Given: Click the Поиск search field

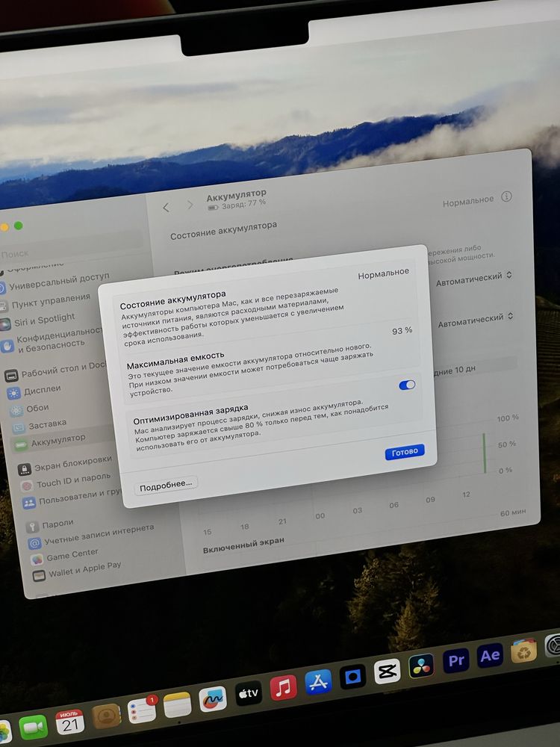Looking at the screenshot, I should pyautogui.click(x=72, y=245).
